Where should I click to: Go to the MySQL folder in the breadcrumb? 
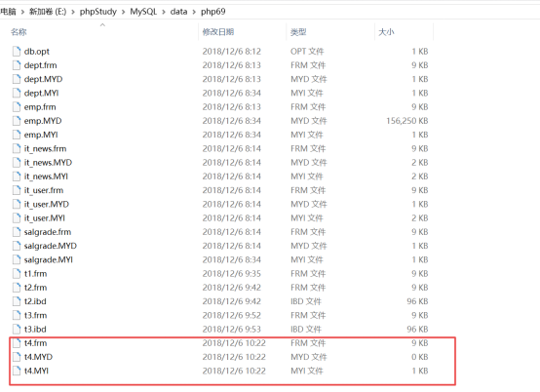(143, 12)
